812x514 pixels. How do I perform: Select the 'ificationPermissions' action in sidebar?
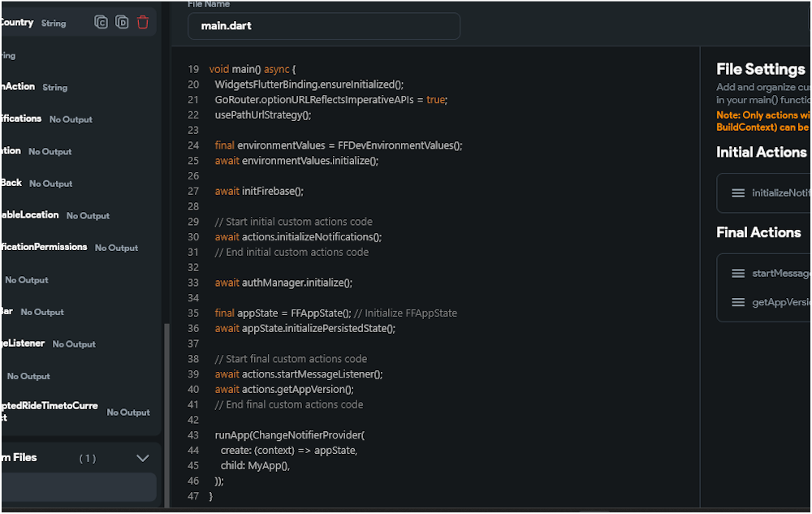point(44,247)
